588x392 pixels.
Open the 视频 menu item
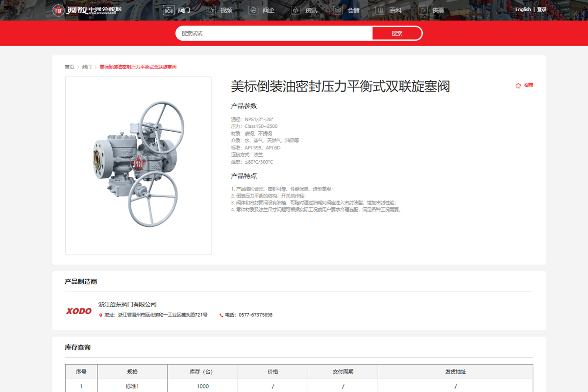(x=226, y=10)
